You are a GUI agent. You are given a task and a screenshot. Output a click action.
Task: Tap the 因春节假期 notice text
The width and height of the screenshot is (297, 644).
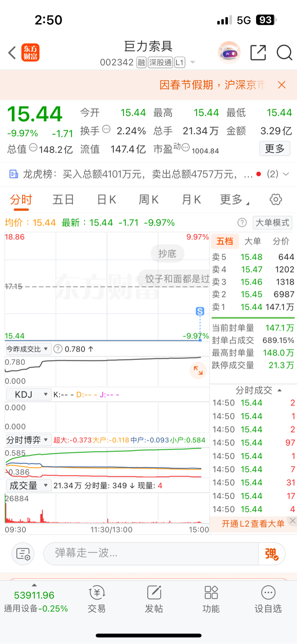pyautogui.click(x=213, y=85)
